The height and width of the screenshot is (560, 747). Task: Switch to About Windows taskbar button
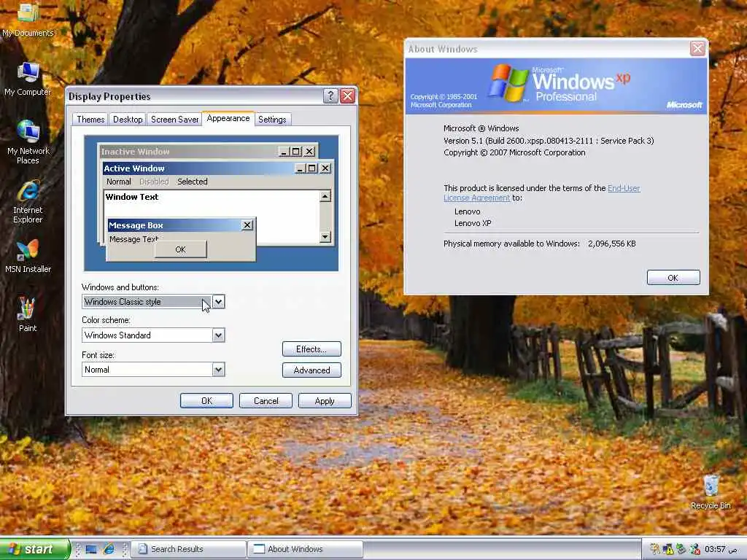[306, 549]
